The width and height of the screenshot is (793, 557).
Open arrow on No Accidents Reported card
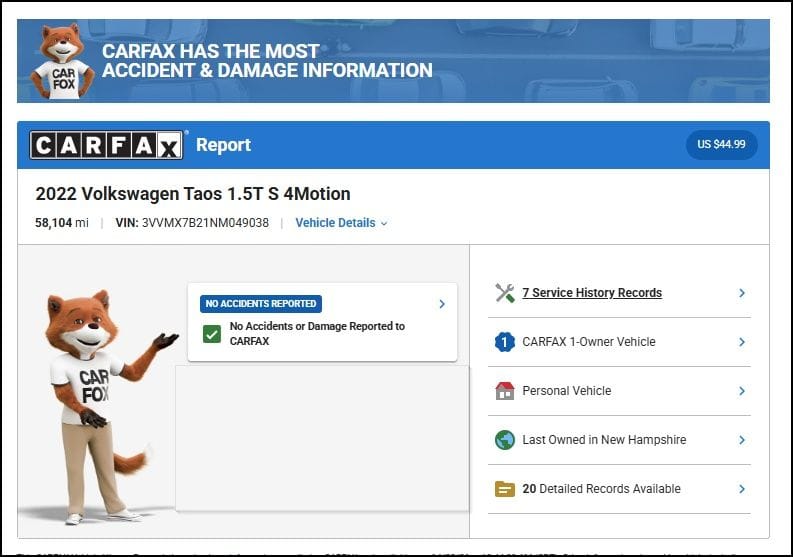[442, 304]
